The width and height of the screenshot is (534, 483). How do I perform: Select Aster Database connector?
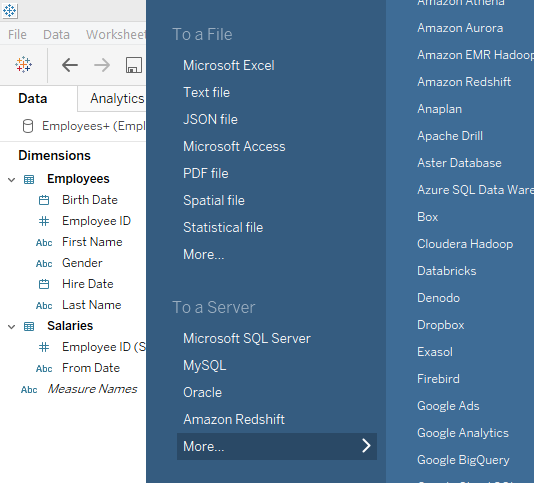[459, 163]
